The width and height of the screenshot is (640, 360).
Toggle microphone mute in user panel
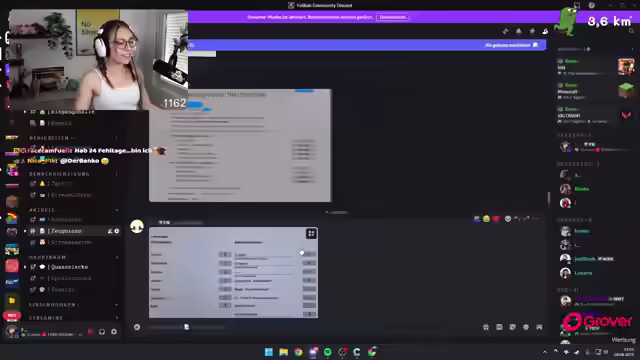pos(91,332)
